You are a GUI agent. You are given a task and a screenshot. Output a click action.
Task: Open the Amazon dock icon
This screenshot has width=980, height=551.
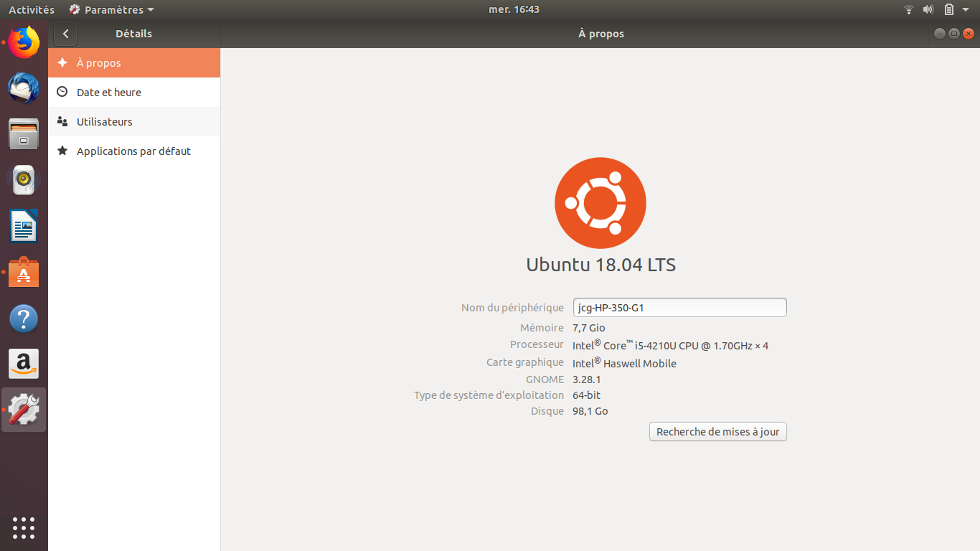pos(24,364)
